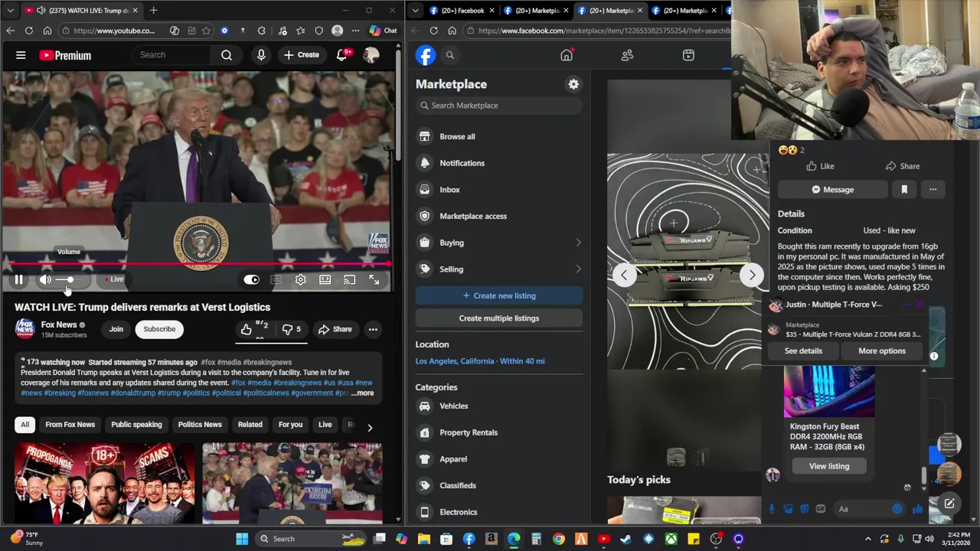Open the Vehicles category

pos(498,406)
